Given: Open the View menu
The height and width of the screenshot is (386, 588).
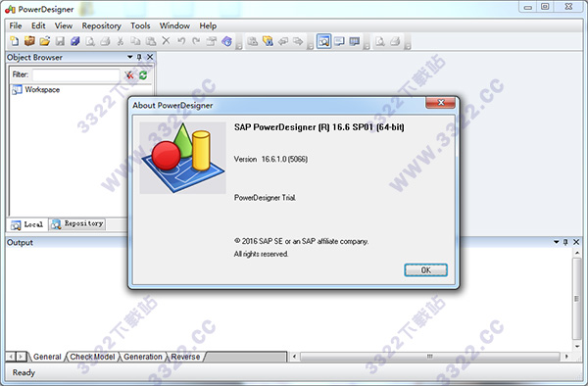Looking at the screenshot, I should 64,25.
